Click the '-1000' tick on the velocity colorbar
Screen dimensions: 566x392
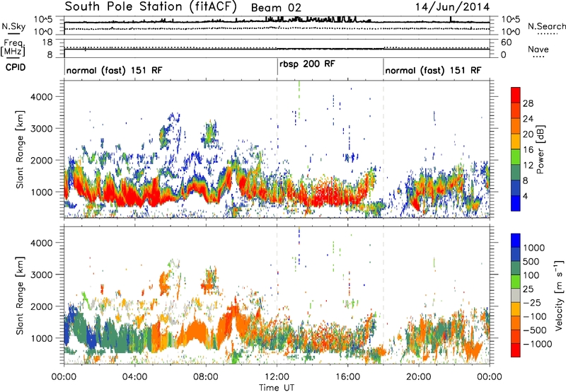[538, 344]
